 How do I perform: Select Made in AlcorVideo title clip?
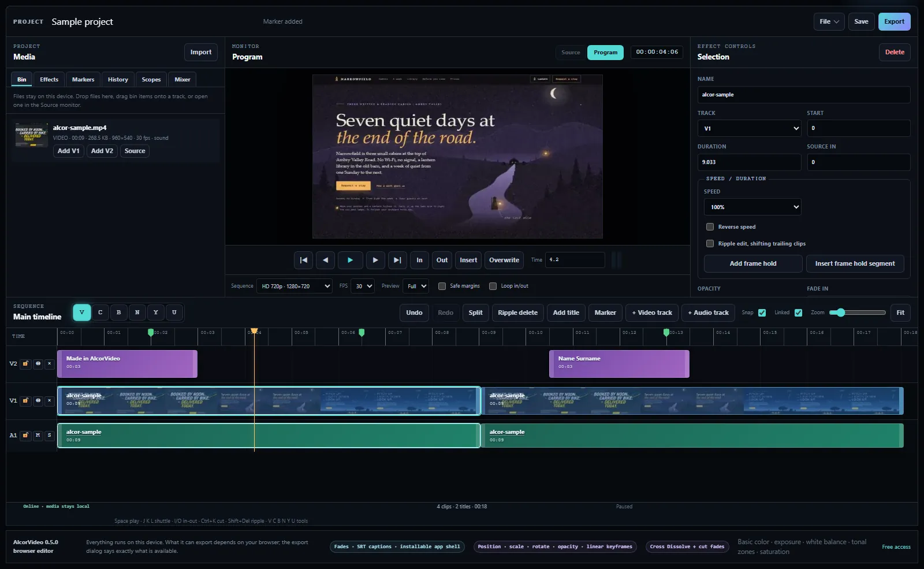pos(127,364)
